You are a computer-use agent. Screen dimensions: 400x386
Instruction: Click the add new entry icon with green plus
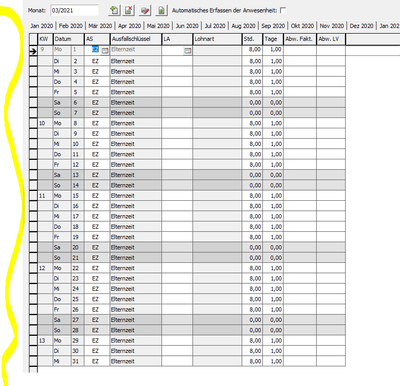click(114, 10)
